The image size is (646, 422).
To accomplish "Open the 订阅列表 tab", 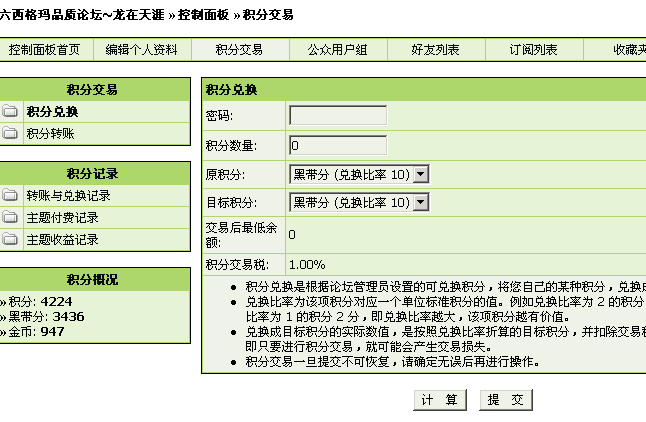I will click(x=533, y=50).
